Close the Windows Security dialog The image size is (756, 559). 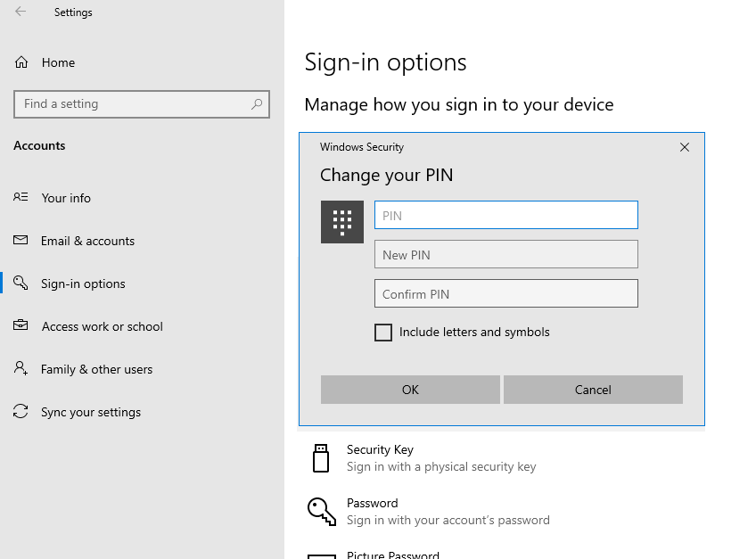(685, 147)
